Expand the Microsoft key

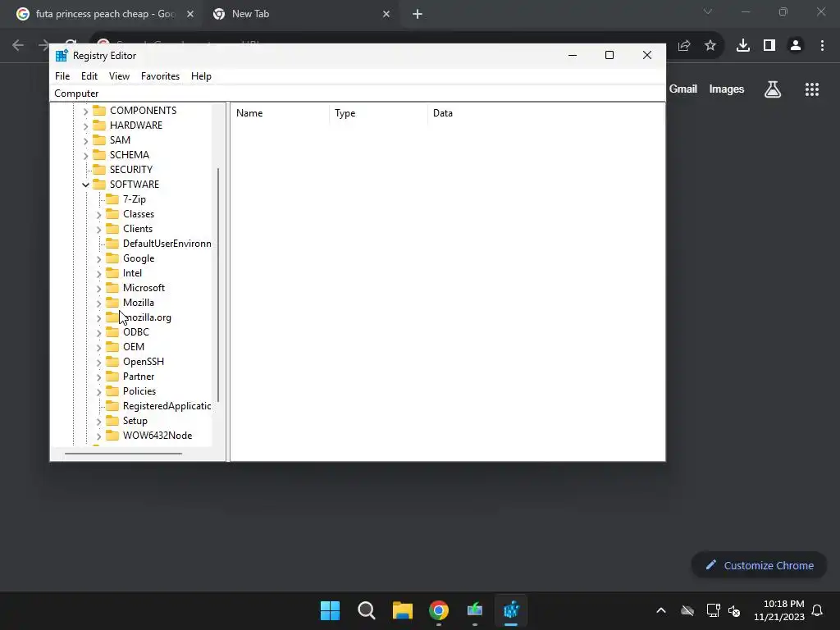pos(98,288)
